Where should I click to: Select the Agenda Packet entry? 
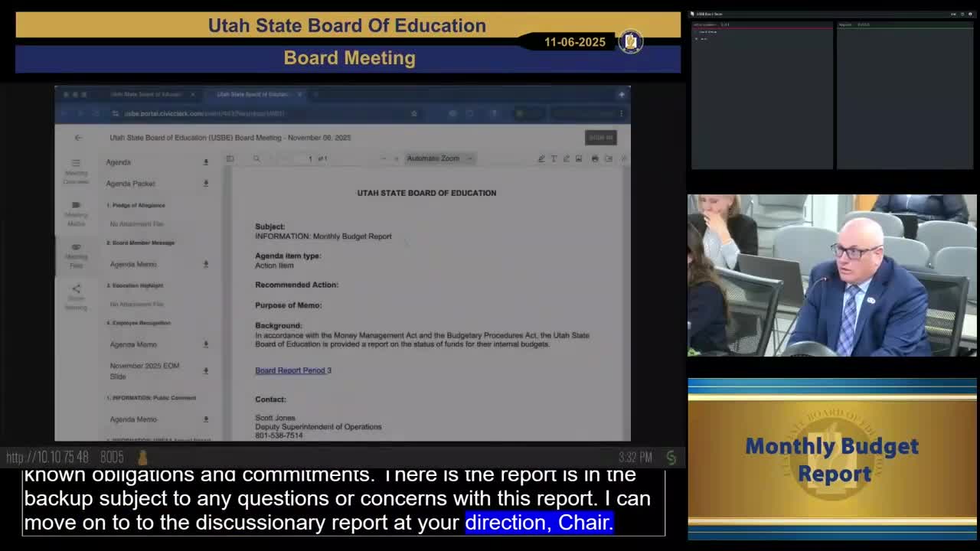(130, 184)
